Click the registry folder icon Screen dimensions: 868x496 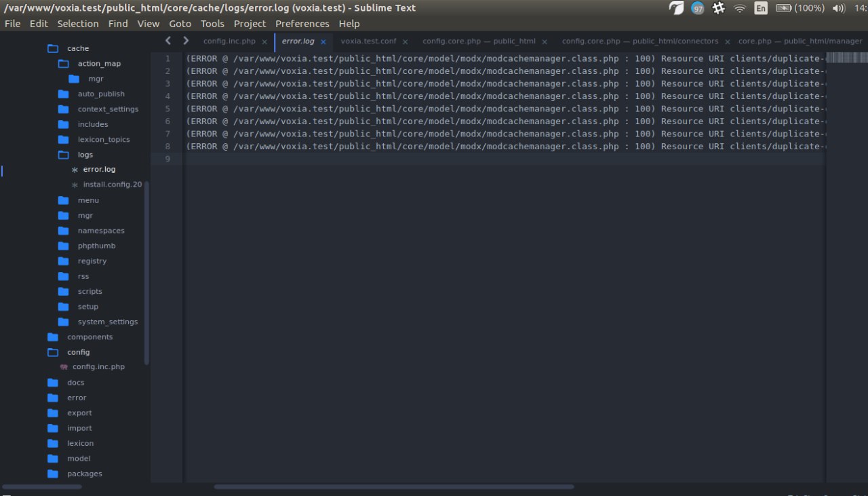pyautogui.click(x=64, y=261)
